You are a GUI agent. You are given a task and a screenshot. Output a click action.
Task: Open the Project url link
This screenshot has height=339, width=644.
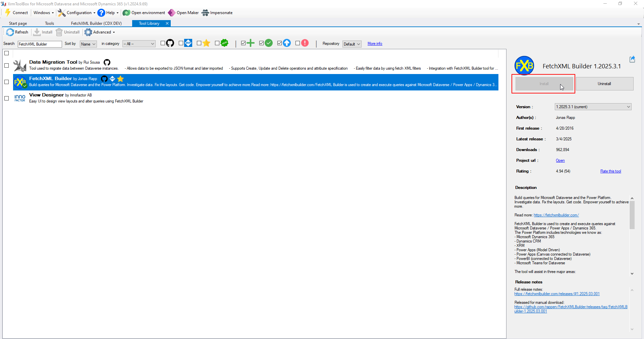click(x=560, y=160)
